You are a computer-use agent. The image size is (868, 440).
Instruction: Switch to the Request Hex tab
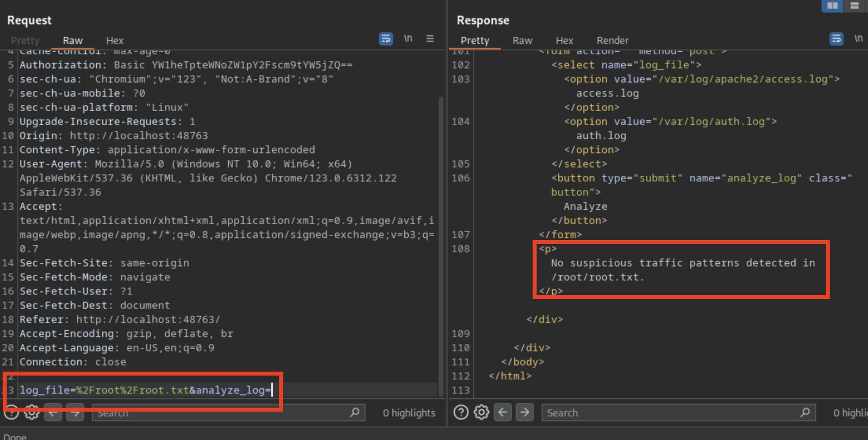[114, 41]
